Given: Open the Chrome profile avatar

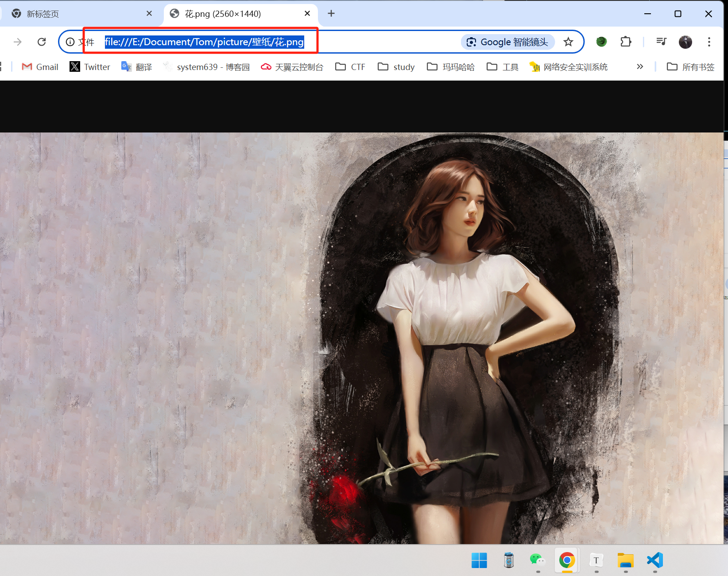Looking at the screenshot, I should (x=685, y=42).
